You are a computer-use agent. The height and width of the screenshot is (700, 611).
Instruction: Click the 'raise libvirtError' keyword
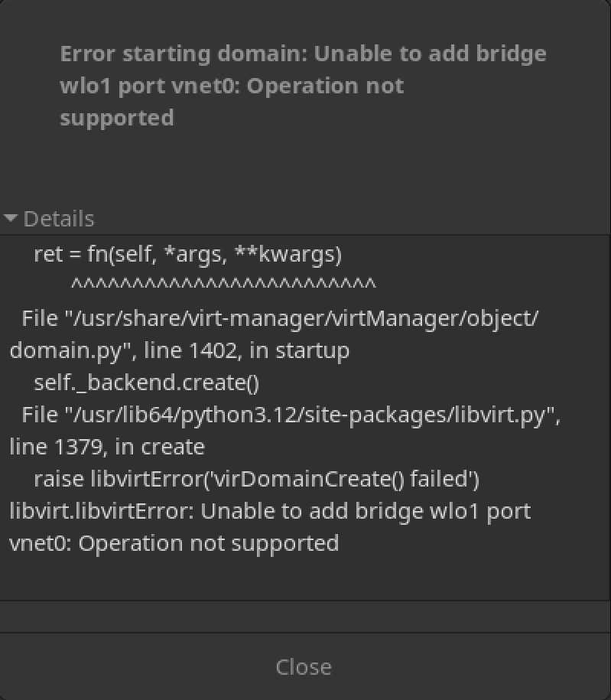(x=60, y=479)
